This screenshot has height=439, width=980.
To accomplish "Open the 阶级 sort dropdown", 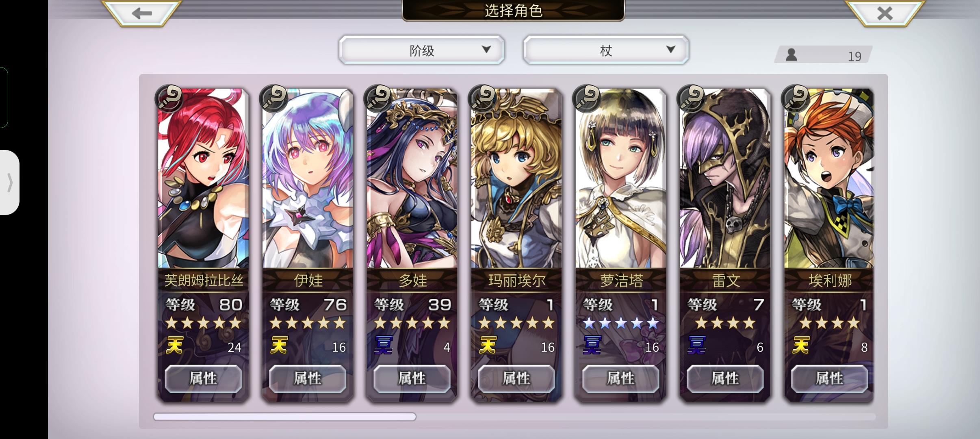I will [422, 50].
